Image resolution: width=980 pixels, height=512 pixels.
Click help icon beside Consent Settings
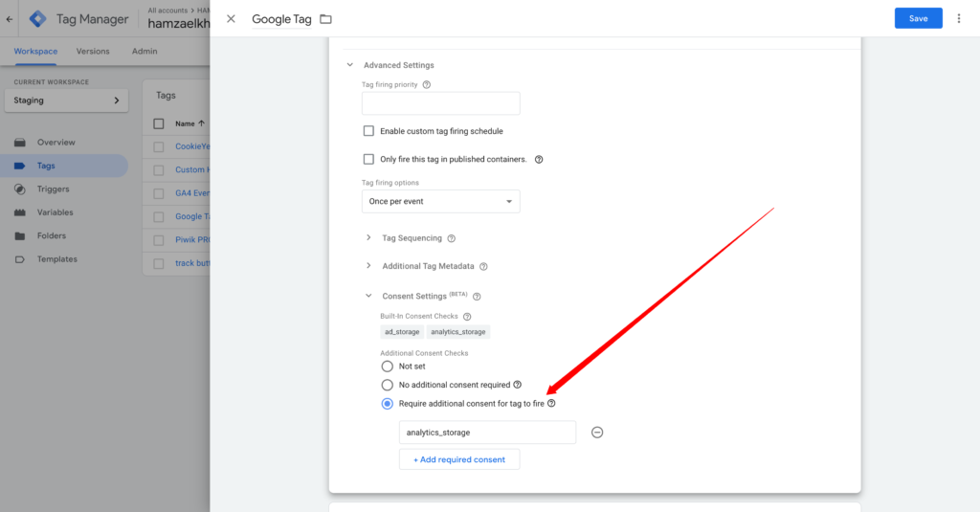[477, 297]
